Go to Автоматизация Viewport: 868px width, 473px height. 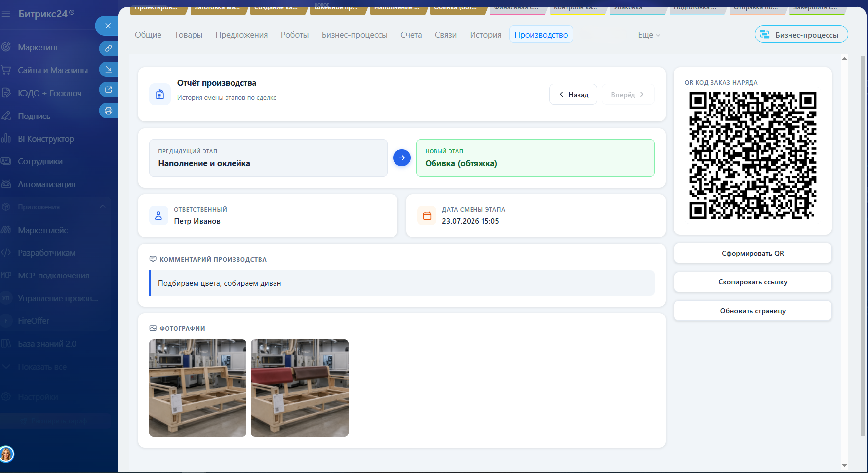(x=46, y=184)
